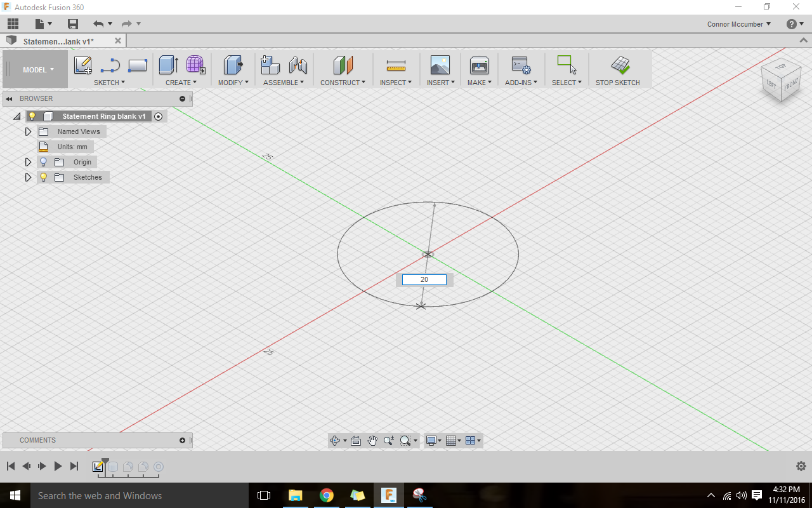
Task: Toggle the Sketches folder visibility bulb
Action: point(44,177)
